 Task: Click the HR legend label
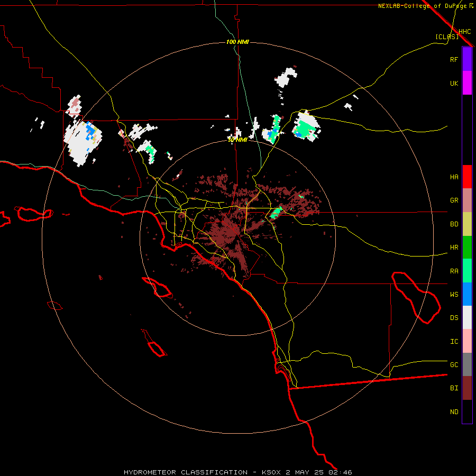click(454, 248)
